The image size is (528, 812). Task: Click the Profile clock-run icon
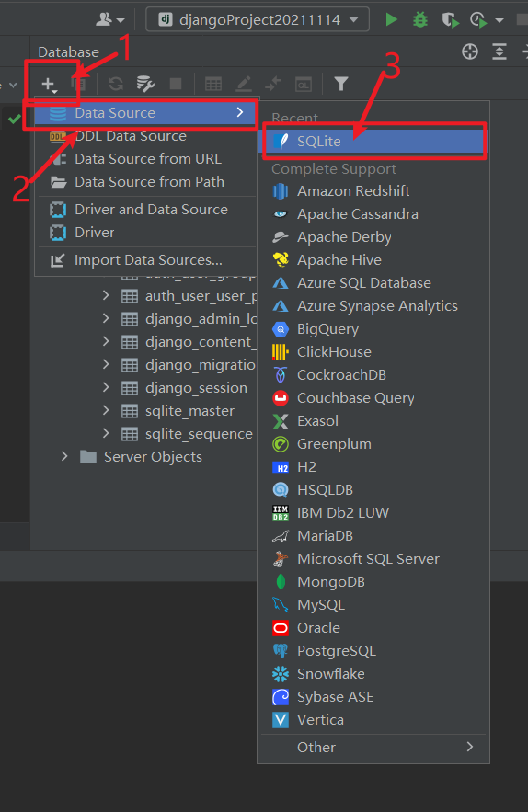tap(478, 19)
